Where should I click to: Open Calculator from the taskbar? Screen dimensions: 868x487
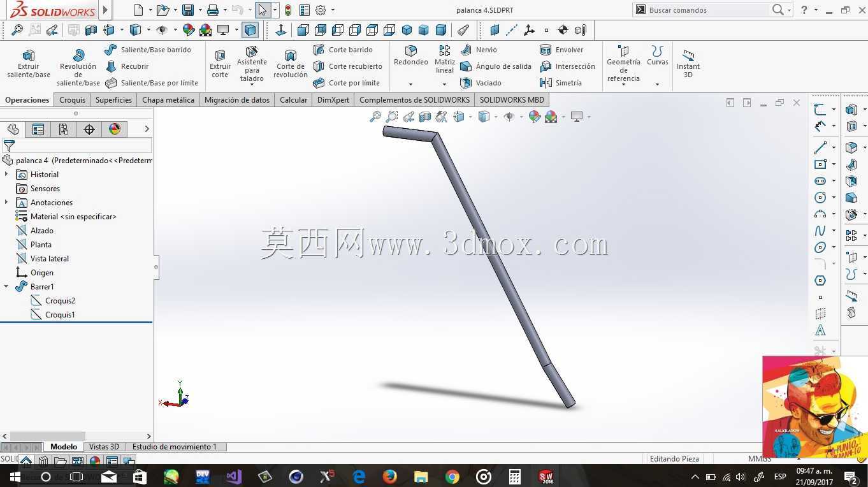(515, 476)
